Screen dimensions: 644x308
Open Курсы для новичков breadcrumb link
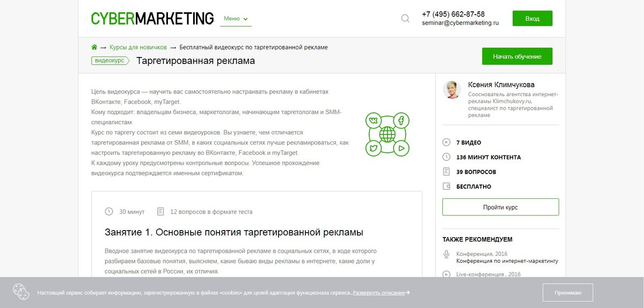click(x=138, y=47)
